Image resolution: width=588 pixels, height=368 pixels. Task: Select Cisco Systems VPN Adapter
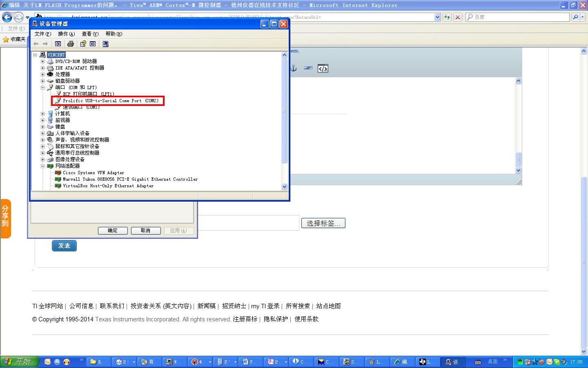pyautogui.click(x=94, y=173)
